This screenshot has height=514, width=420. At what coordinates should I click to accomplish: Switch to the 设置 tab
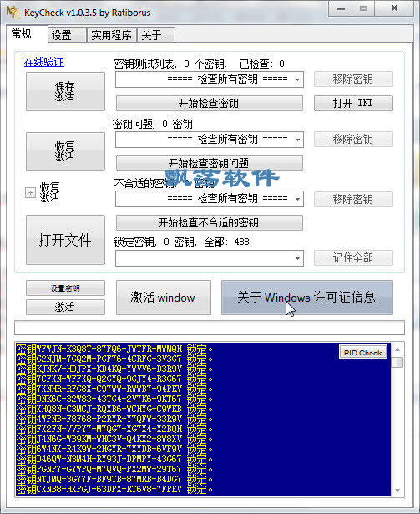point(67,35)
